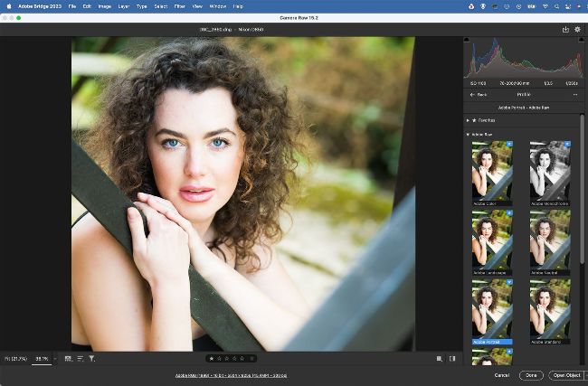Open the Filter menu in menu bar

(x=179, y=5)
